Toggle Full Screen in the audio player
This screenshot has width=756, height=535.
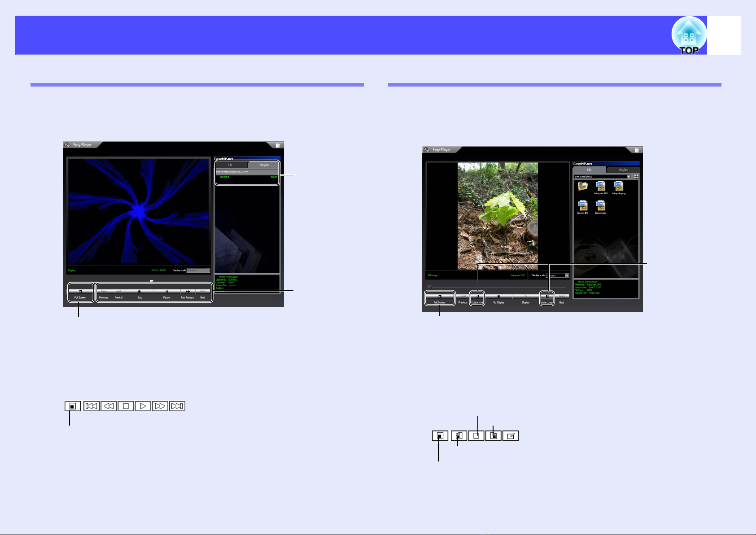[x=80, y=292]
